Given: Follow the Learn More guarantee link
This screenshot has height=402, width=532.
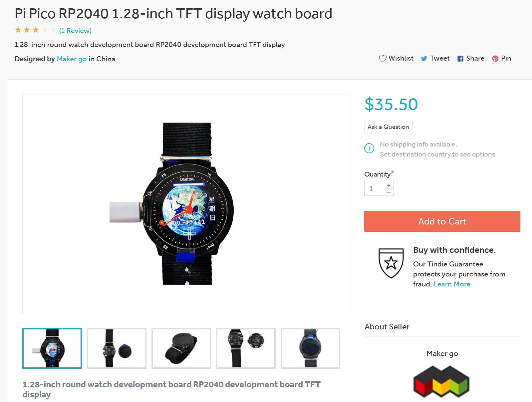Looking at the screenshot, I should pyautogui.click(x=452, y=284).
